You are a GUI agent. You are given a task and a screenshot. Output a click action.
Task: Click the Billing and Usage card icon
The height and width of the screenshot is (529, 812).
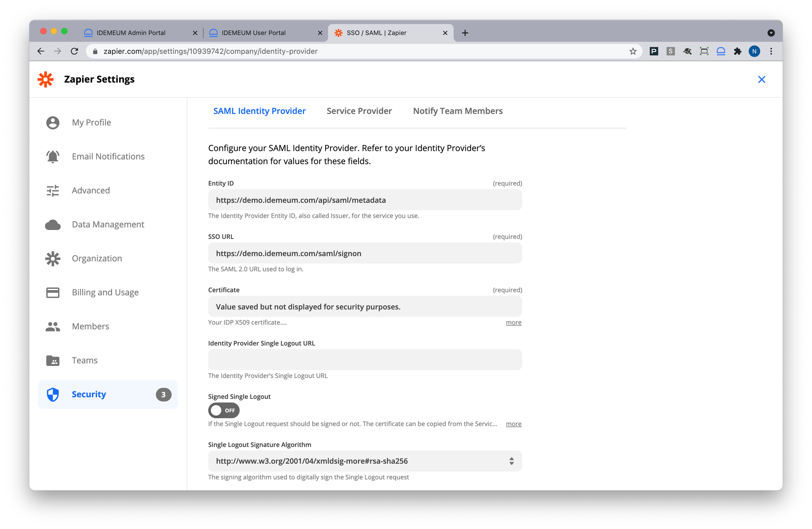(x=53, y=292)
